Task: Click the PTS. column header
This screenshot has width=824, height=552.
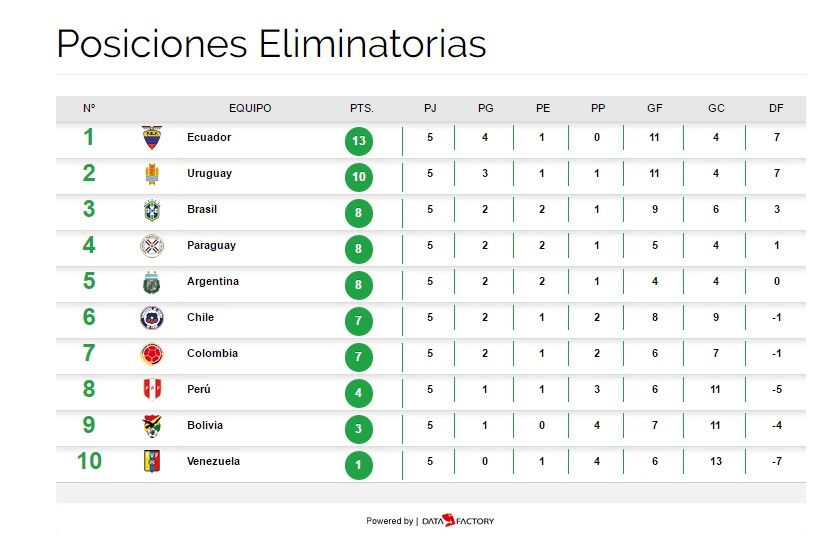Action: [362, 108]
